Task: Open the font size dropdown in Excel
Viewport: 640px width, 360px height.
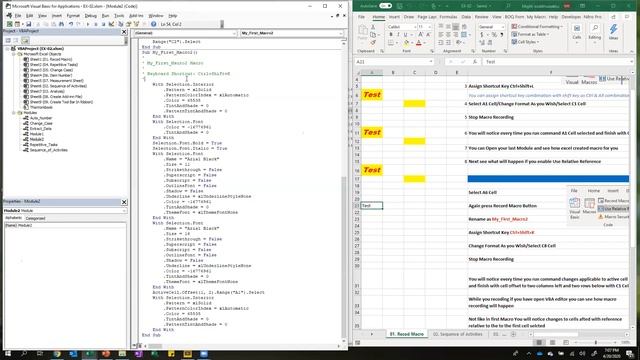Action: (429, 27)
